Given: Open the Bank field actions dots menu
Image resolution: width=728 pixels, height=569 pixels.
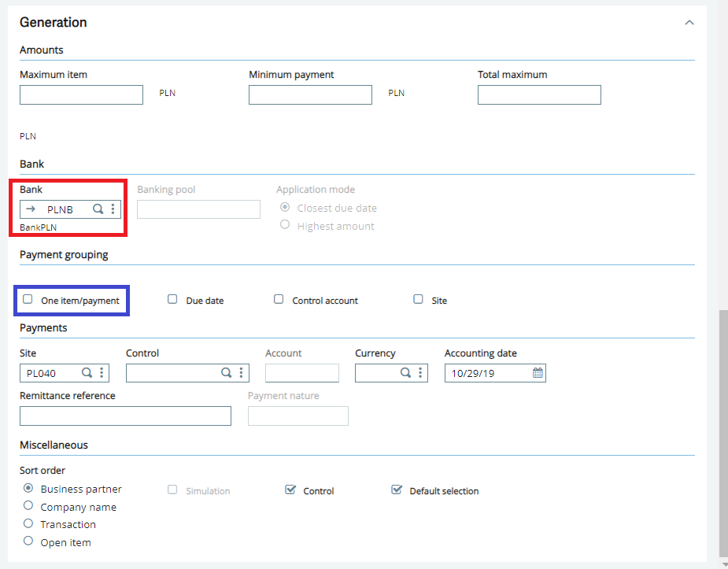Looking at the screenshot, I should [x=113, y=209].
